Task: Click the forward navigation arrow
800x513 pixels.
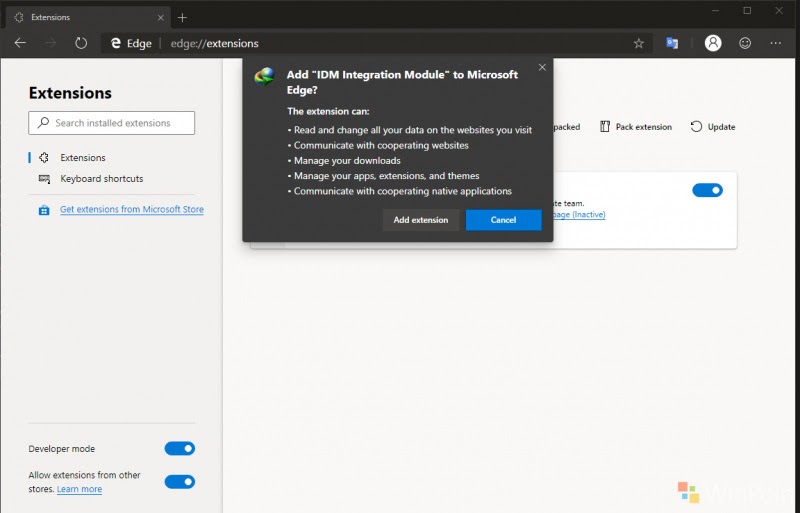Action: coord(51,43)
